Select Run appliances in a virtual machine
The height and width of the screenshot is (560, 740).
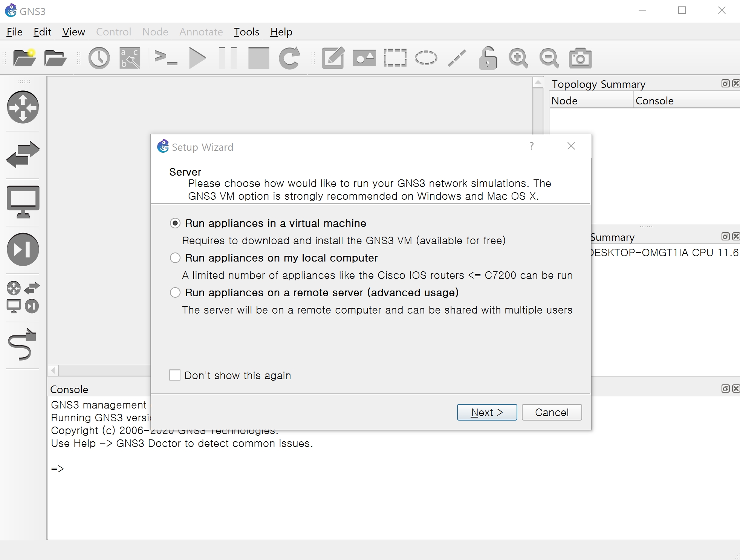(175, 223)
